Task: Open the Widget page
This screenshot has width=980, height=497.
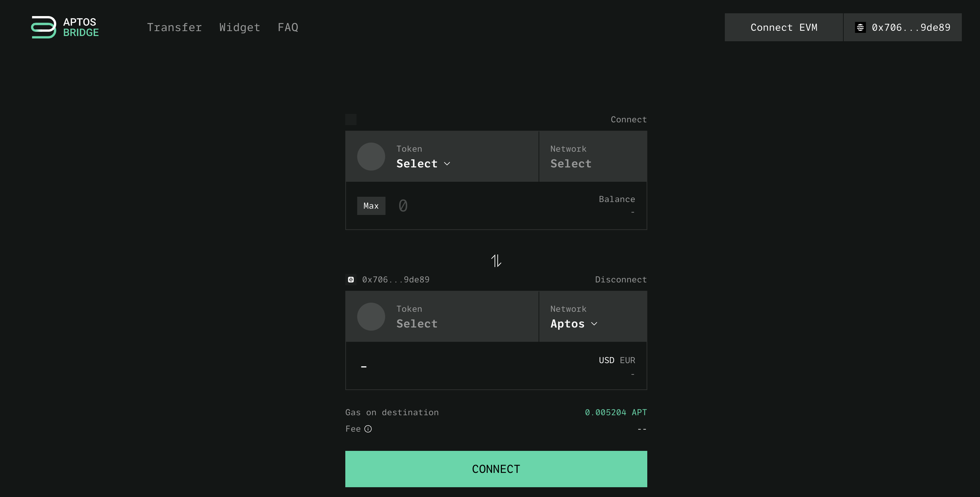Action: (x=240, y=27)
